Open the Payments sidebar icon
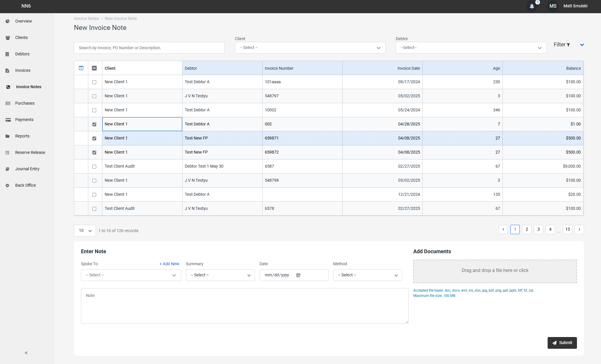This screenshot has width=601, height=364. pos(7,119)
